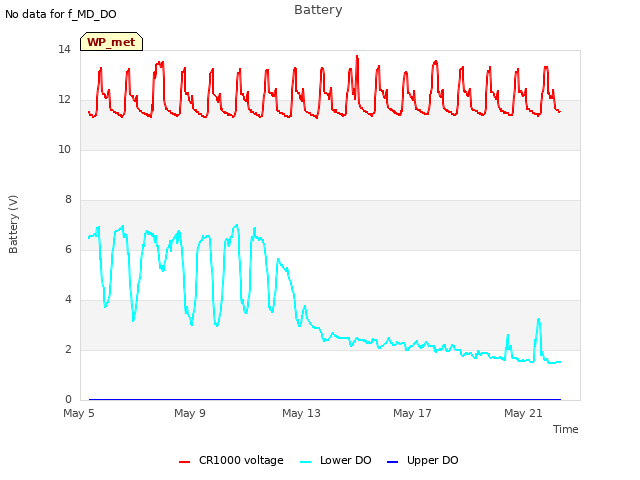The height and width of the screenshot is (480, 640).
Task: Click the 2 y-axis tick label
Action: (68, 350)
